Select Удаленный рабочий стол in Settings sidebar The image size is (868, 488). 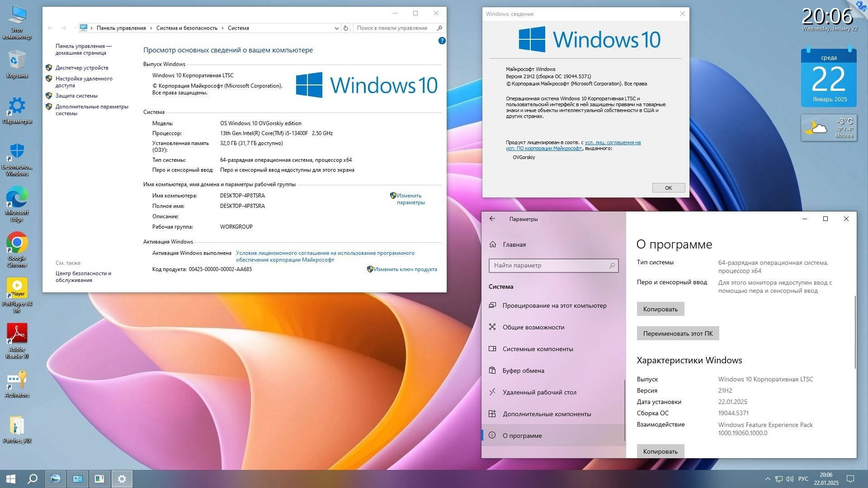coord(540,392)
